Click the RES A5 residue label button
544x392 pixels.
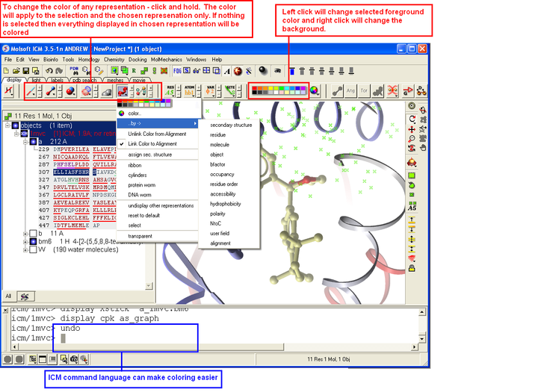click(170, 91)
